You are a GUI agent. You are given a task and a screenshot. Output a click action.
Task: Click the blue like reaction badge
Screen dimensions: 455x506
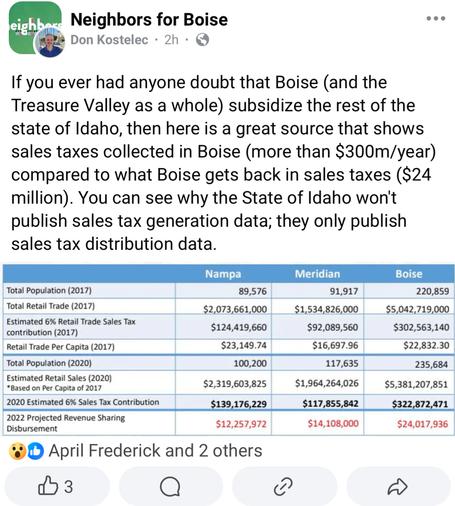[x=35, y=451]
